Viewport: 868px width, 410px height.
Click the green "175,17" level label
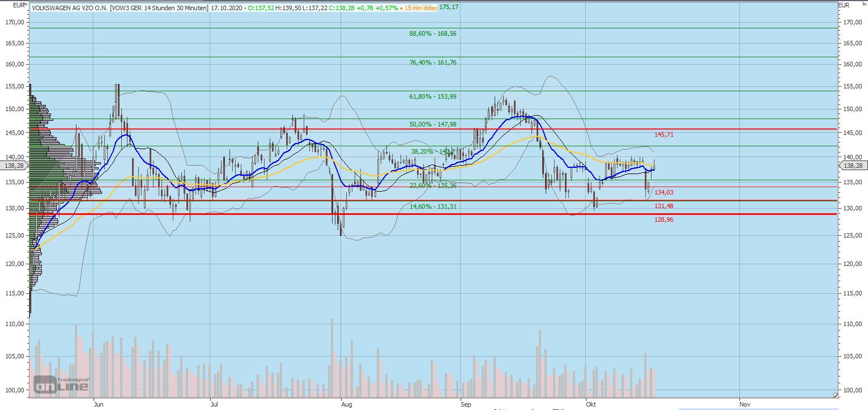(449, 7)
